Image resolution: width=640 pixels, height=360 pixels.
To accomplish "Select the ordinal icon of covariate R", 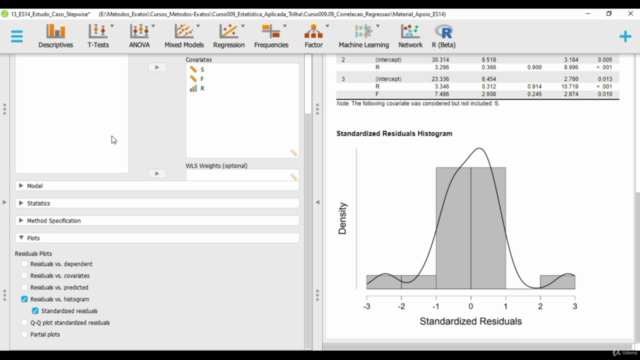I will (193, 88).
